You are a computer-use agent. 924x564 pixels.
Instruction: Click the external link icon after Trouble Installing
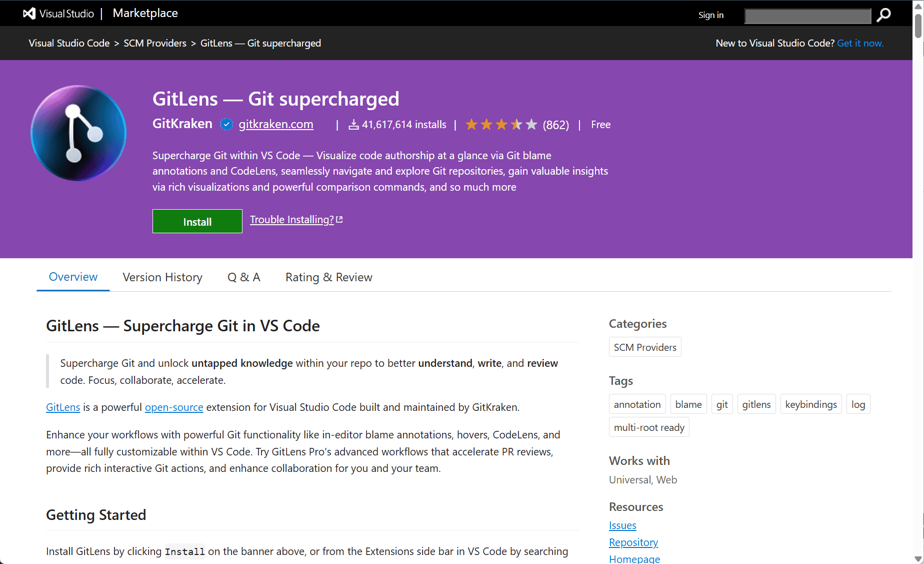point(339,219)
